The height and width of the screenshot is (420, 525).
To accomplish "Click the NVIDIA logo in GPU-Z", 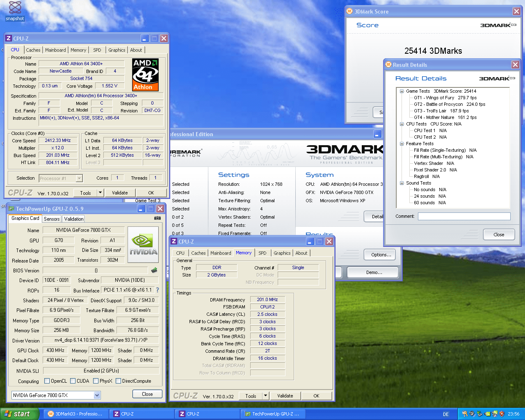I will [143, 246].
